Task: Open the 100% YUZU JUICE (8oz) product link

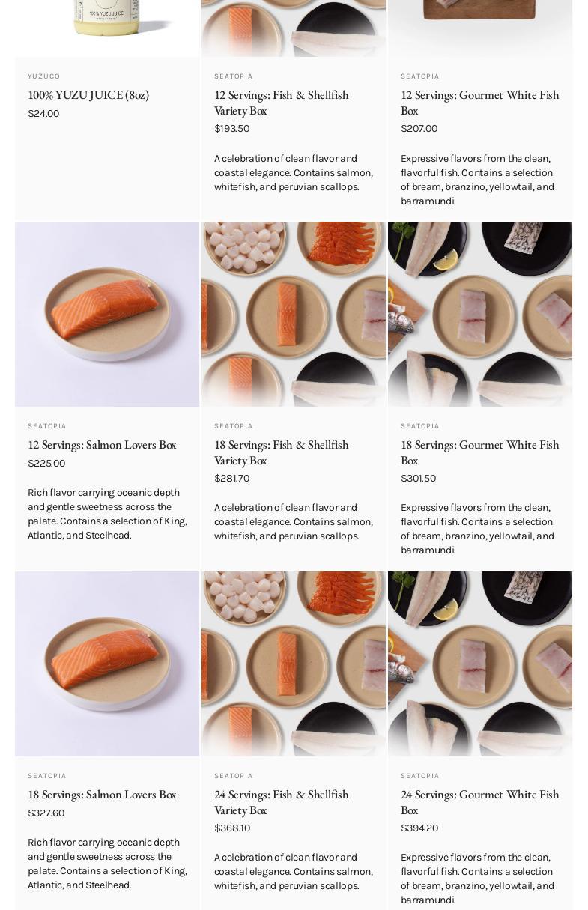Action: coord(88,95)
